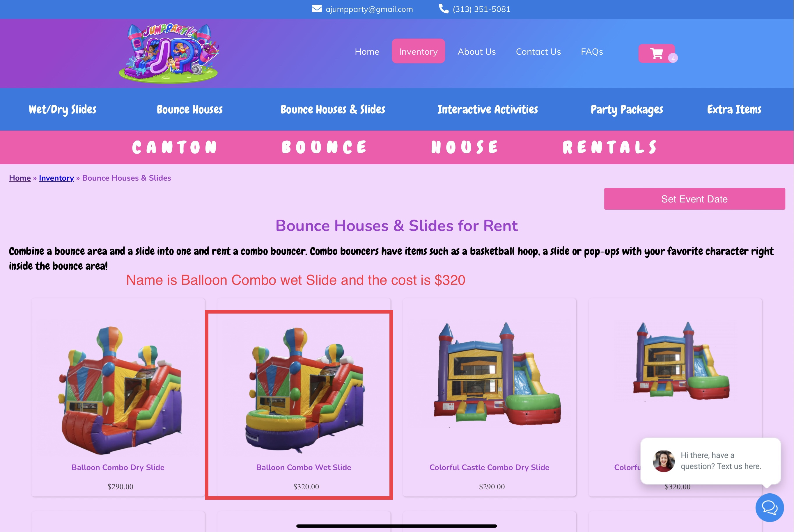Screen dimensions: 794x532
Task: Go to the About Us page
Action: coord(476,51)
